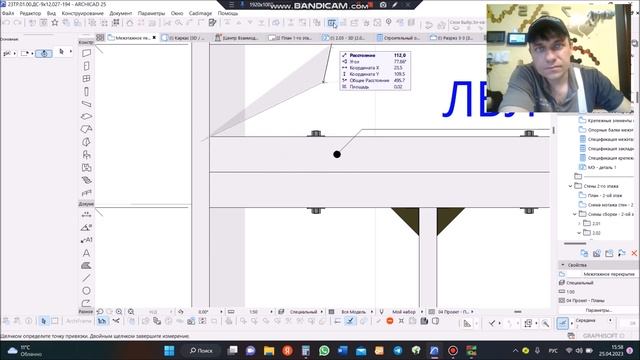Open the Windows Start menu
Image resolution: width=640 pixels, height=360 pixels.
tap(169, 351)
